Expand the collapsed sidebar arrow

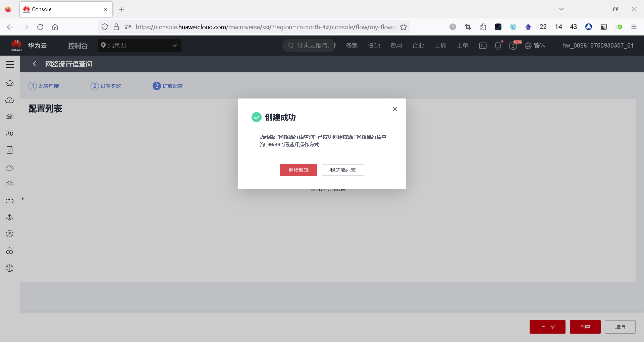tap(22, 199)
